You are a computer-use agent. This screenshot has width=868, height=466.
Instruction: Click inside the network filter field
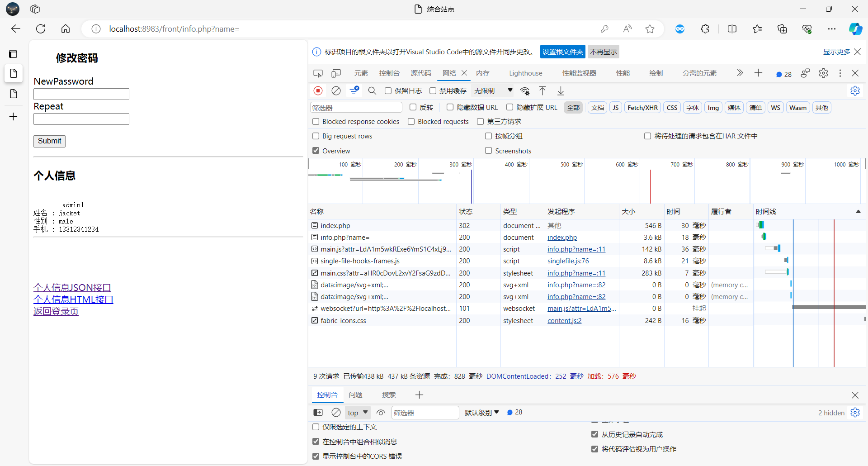coord(356,107)
